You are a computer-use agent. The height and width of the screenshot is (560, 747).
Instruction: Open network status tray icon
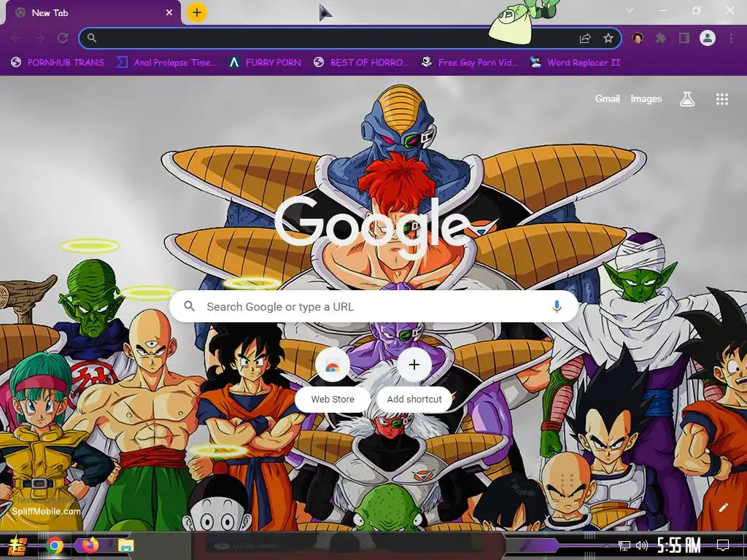tap(624, 545)
